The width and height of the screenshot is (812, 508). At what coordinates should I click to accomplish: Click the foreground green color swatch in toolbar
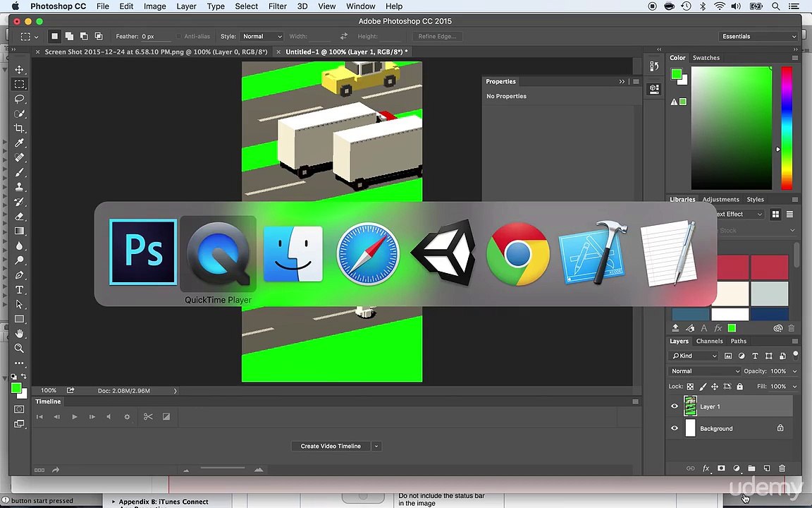tap(16, 388)
